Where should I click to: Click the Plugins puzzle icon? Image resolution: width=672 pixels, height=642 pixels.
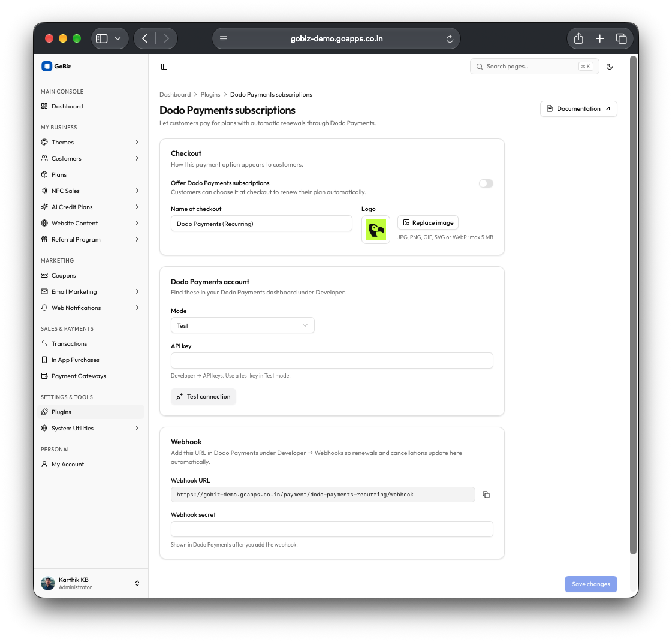point(44,412)
